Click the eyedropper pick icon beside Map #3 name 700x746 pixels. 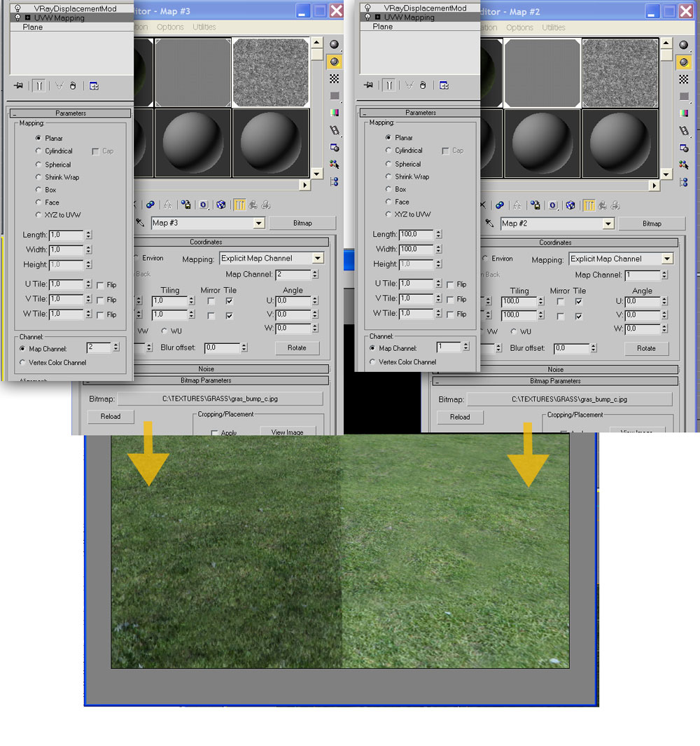tap(140, 222)
